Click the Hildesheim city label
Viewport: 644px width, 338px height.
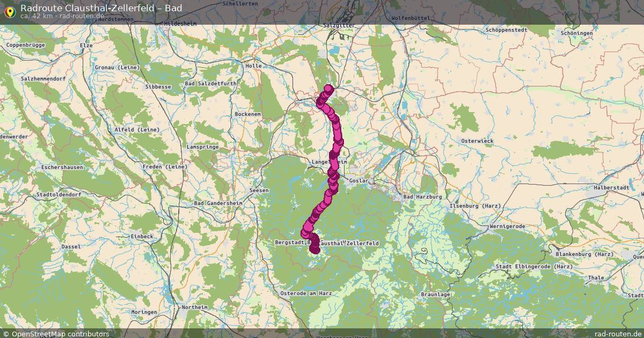tap(181, 25)
